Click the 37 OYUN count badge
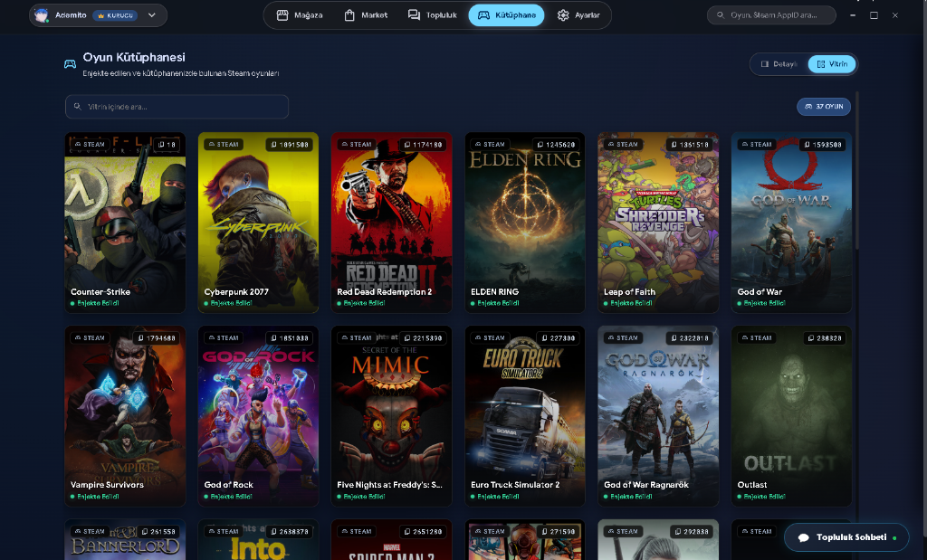 (x=824, y=107)
